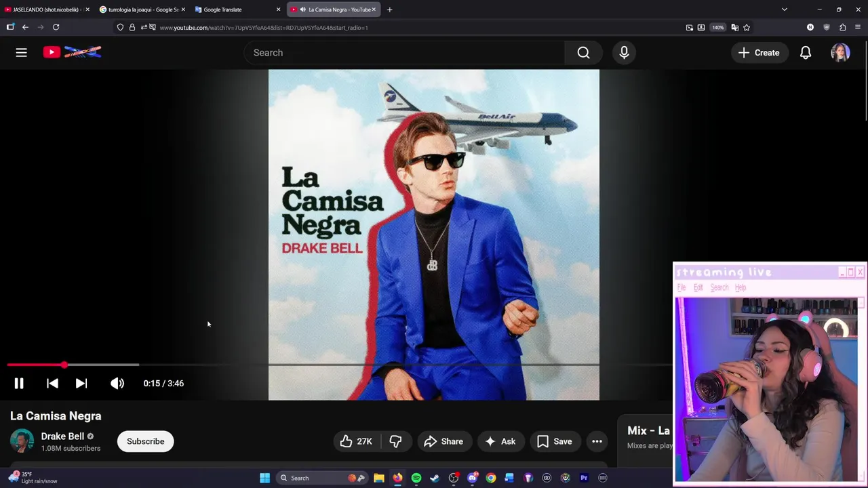Open Search menu in streaming live overlay
Viewport: 868px width, 488px height.
[x=719, y=287]
